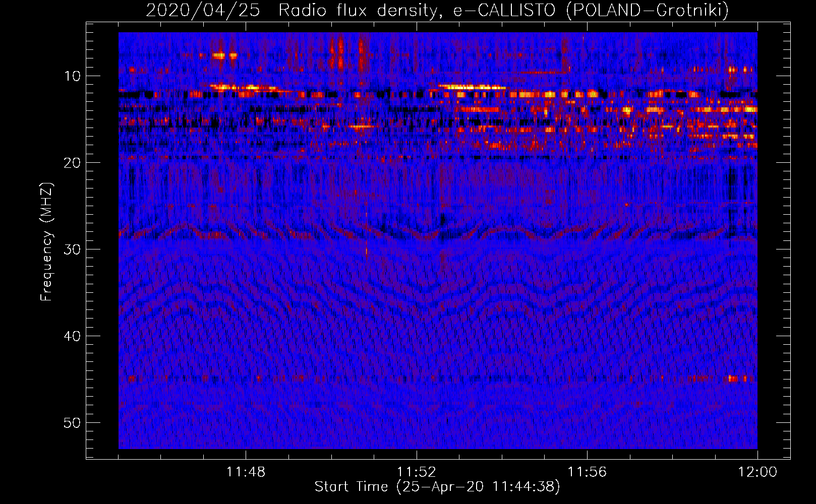Click inside the radio spectrogram image
This screenshot has width=816, height=504.
438,240
